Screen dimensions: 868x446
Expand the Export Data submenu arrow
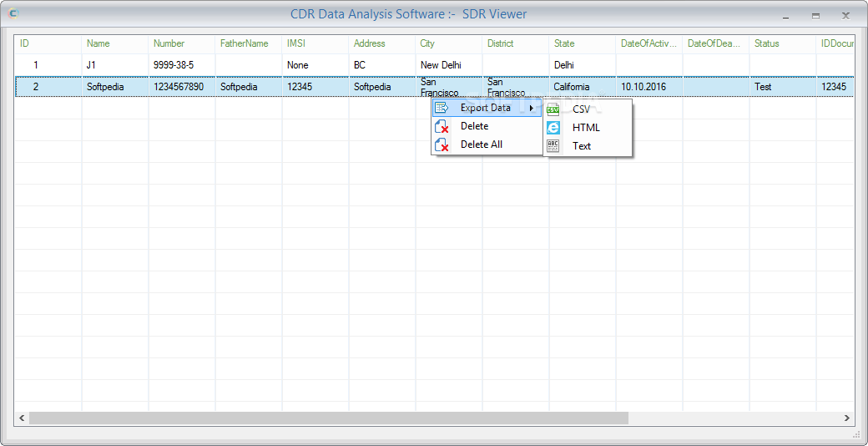coord(532,108)
